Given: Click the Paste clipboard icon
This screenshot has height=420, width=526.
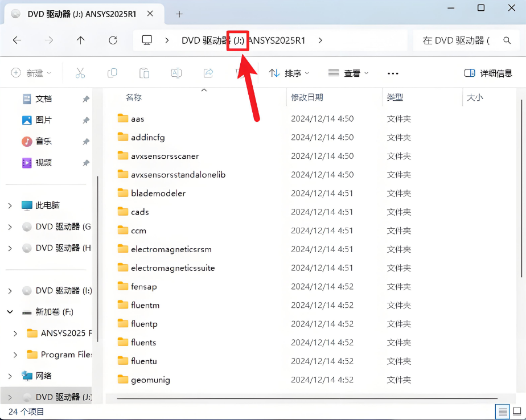Looking at the screenshot, I should coord(144,73).
